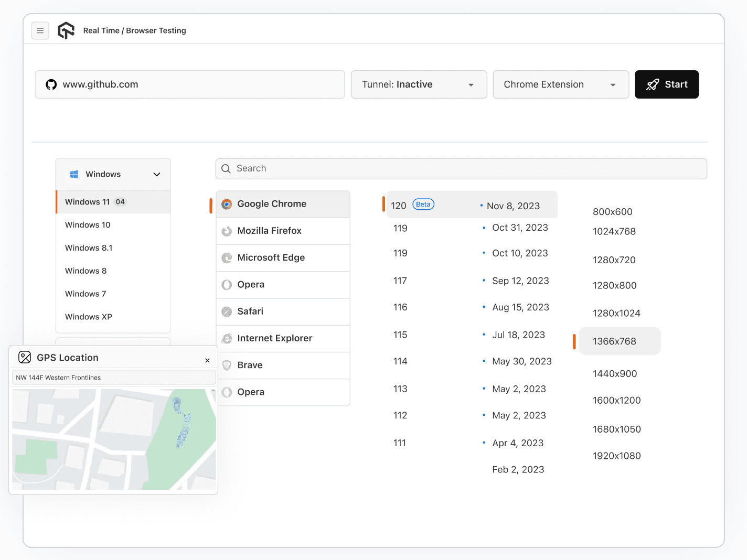Click the GitHub icon in URL field
Image resolution: width=747 pixels, height=560 pixels.
pyautogui.click(x=51, y=84)
